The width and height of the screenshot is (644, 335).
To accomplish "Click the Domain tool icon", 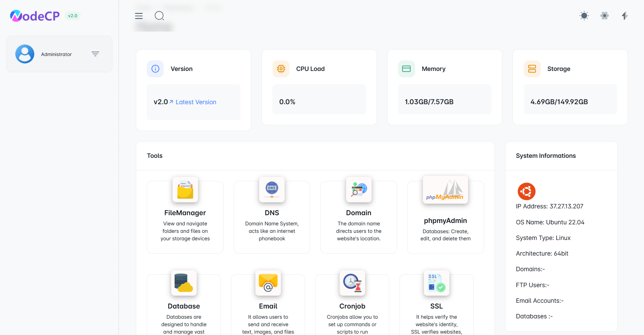I will click(x=359, y=189).
